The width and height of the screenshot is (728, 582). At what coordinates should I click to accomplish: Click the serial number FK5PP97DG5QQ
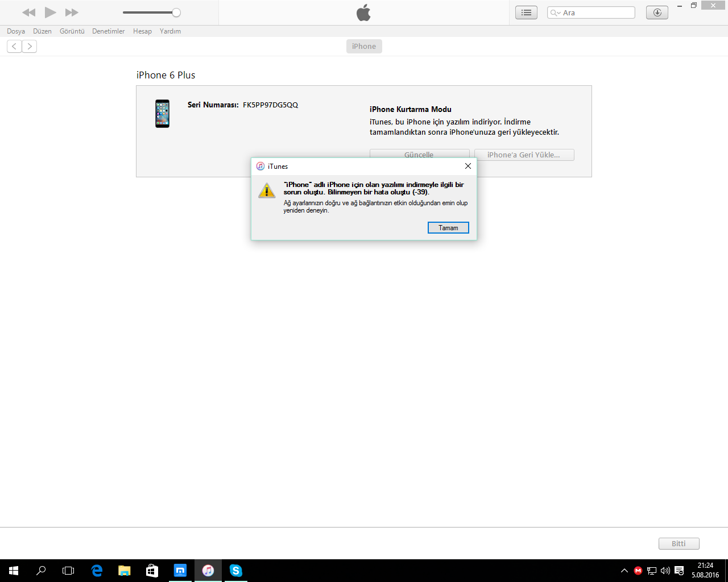coord(270,105)
